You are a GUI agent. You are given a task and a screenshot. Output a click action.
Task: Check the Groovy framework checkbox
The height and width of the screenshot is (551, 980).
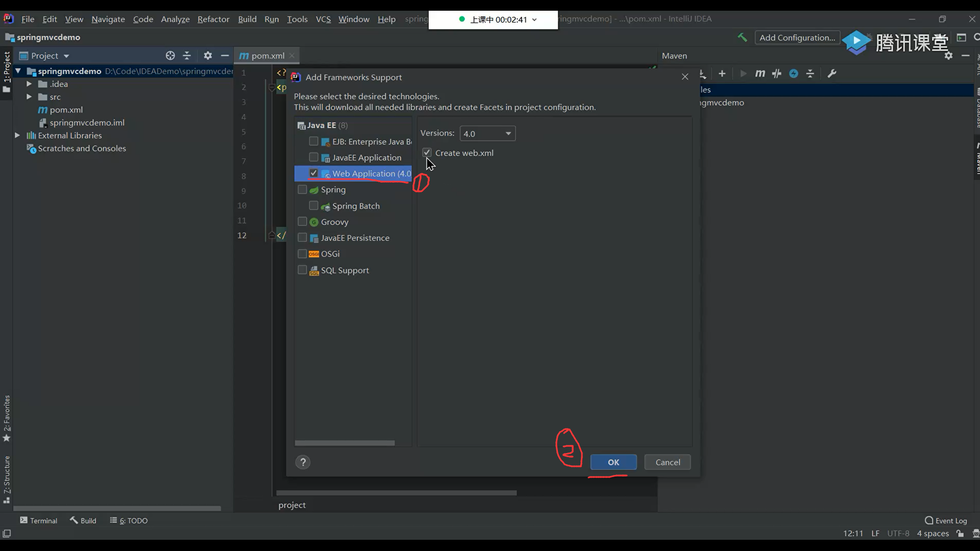302,221
